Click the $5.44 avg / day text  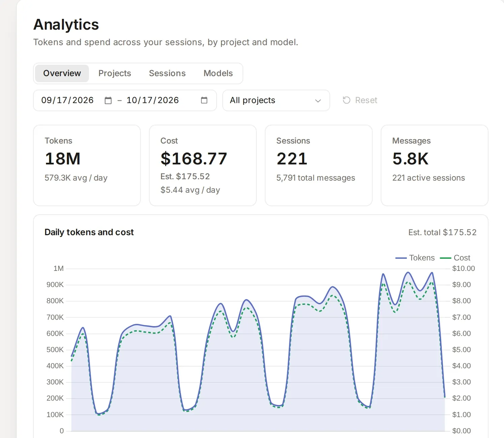point(190,190)
